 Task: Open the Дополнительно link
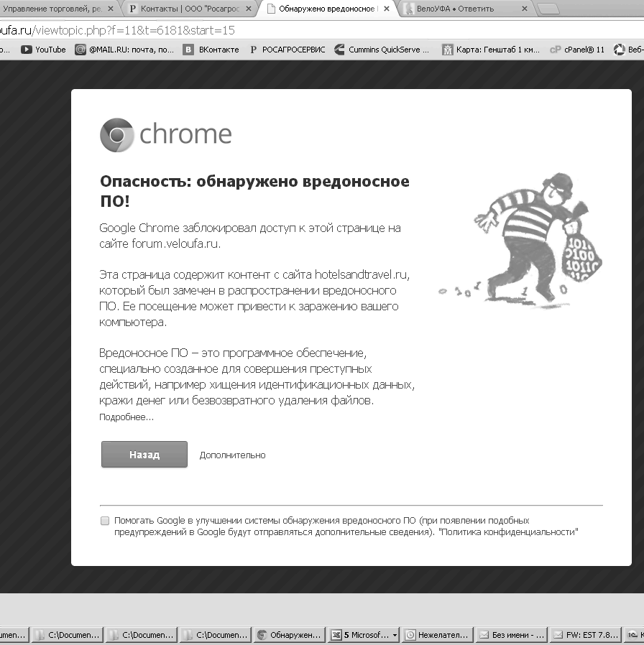[x=232, y=455]
